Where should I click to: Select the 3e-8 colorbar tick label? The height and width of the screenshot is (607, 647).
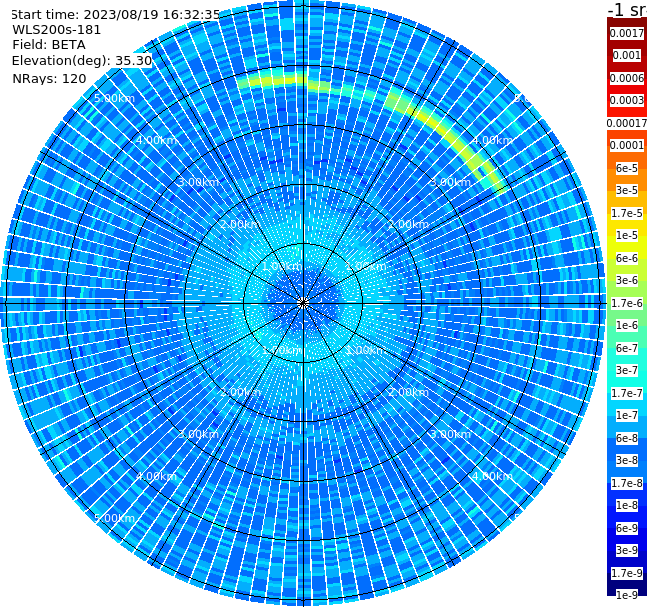coord(627,460)
